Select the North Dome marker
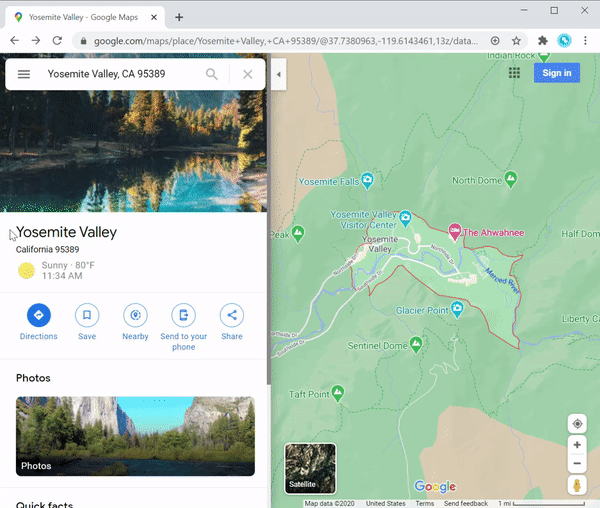Screen dimensions: 600x508 [511, 179]
